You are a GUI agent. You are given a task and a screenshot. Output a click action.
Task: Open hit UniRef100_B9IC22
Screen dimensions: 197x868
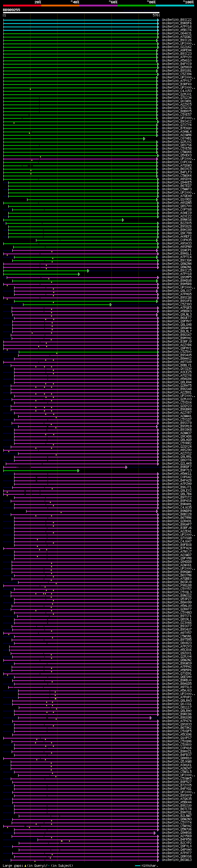coord(176,20)
